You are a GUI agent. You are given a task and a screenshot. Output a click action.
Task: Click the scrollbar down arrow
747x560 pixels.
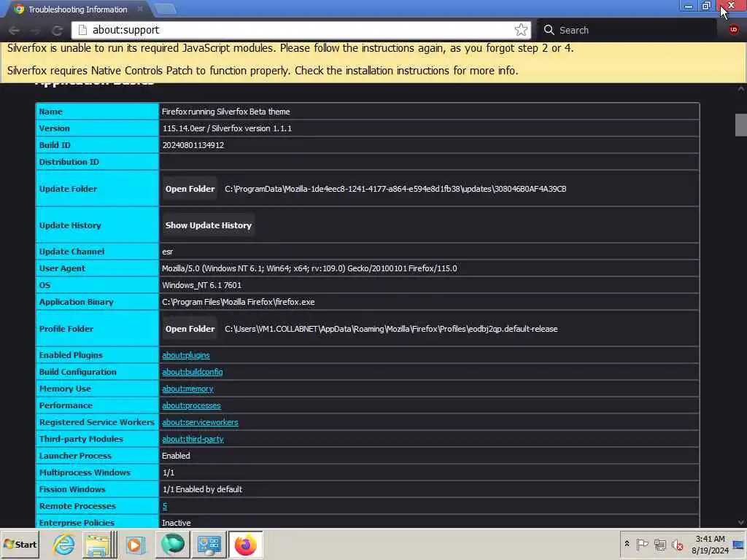tap(741, 522)
